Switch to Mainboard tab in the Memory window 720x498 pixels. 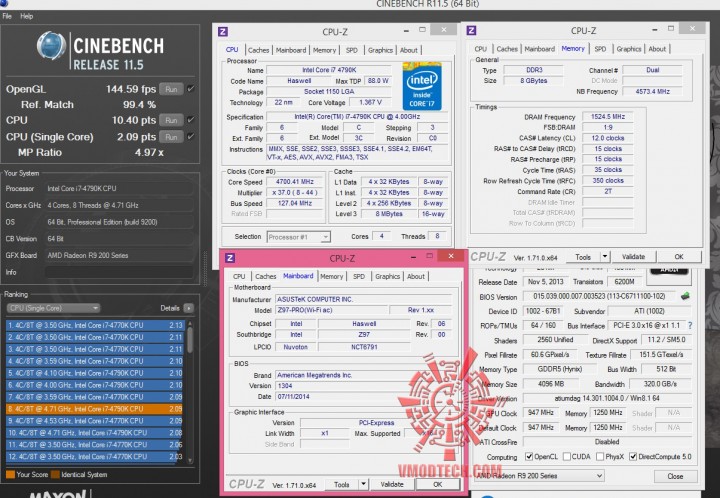(x=540, y=49)
